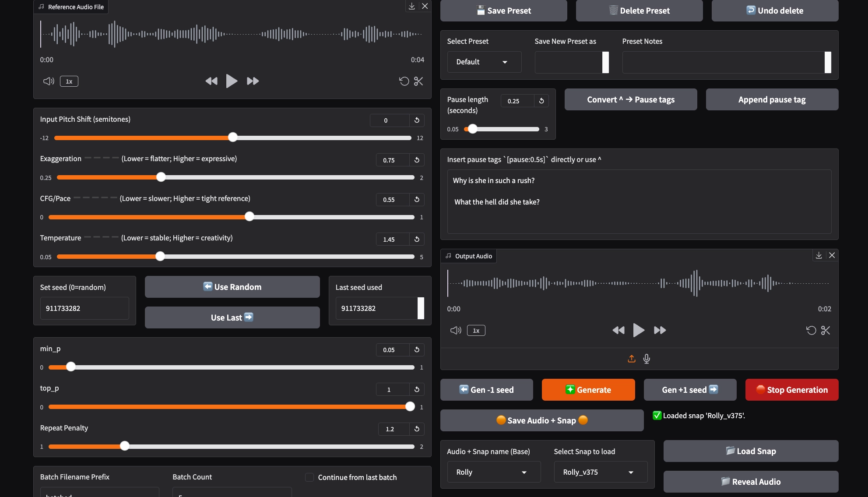868x497 pixels.
Task: Click the Load Snap button
Action: tap(751, 451)
